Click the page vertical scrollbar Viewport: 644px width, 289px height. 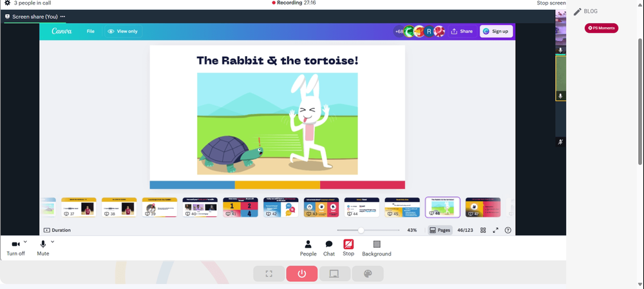pyautogui.click(x=641, y=102)
